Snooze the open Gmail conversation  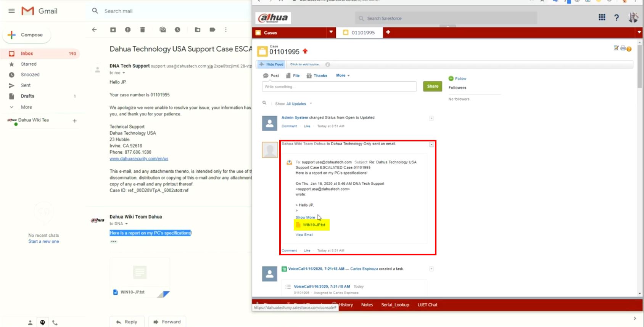(177, 30)
